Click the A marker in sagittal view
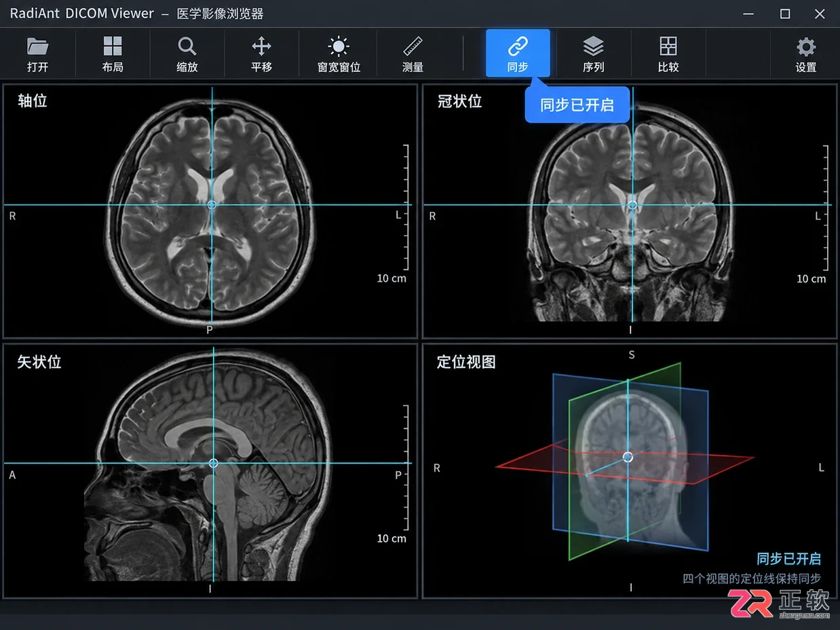 pos(12,475)
